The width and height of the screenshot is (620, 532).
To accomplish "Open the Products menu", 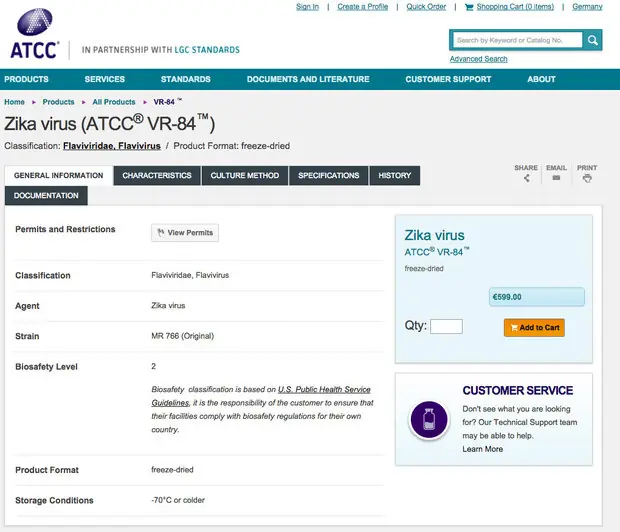I will [26, 79].
